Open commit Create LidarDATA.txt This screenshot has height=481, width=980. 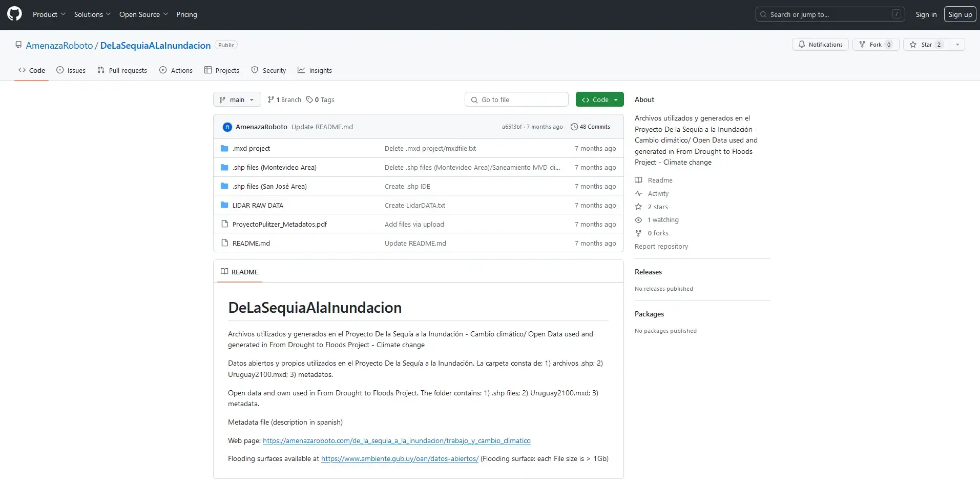click(x=415, y=205)
